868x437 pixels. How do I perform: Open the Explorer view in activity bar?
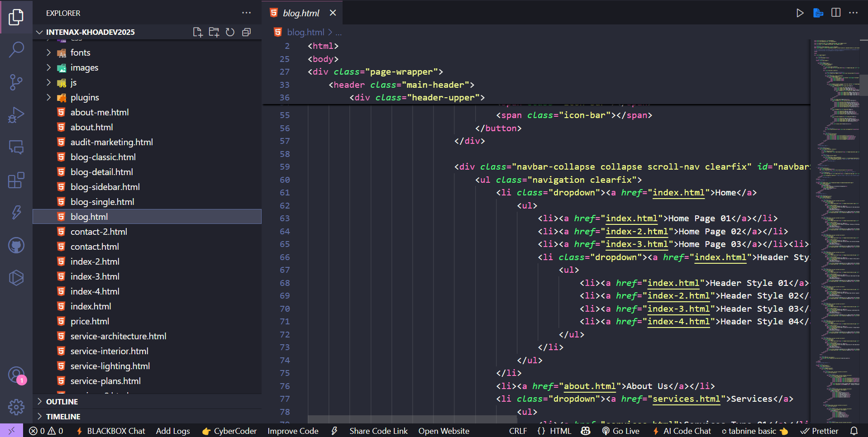point(16,17)
